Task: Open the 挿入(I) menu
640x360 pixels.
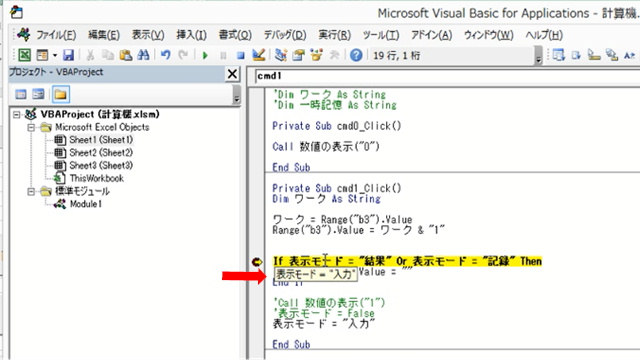Action: (x=191, y=35)
